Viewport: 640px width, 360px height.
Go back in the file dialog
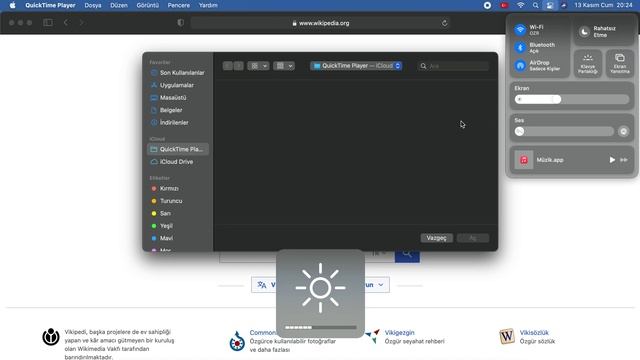[x=228, y=66]
